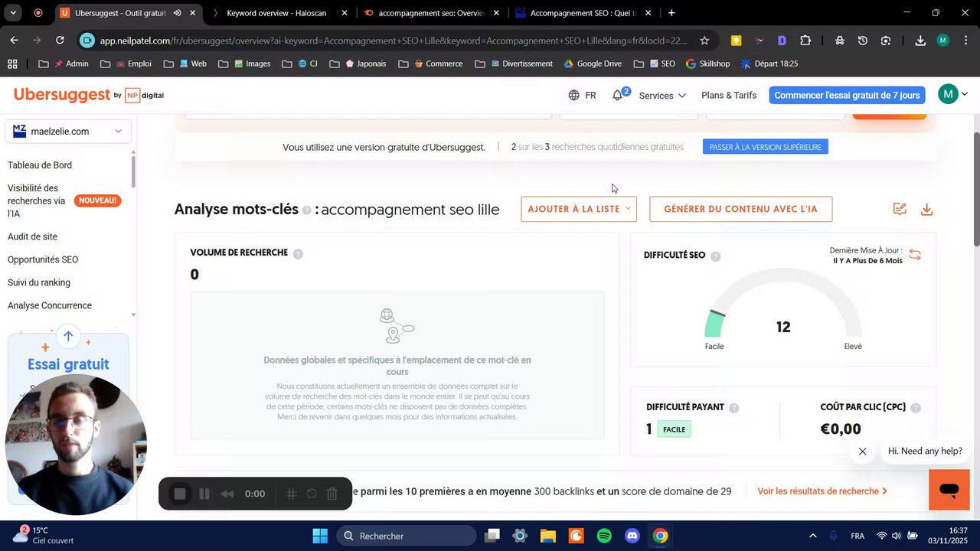Click the upward arrow on Essai gratuit card
The width and height of the screenshot is (980, 551).
click(x=68, y=336)
